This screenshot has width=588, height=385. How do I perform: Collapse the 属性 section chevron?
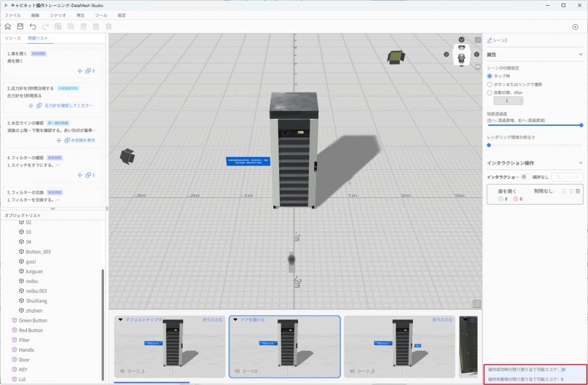pyautogui.click(x=581, y=55)
